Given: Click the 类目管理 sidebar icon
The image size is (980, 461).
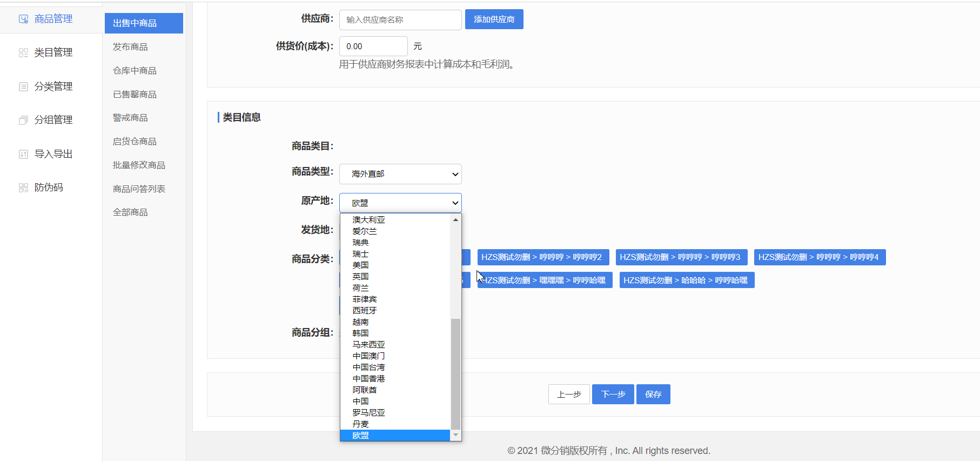Looking at the screenshot, I should click(23, 52).
